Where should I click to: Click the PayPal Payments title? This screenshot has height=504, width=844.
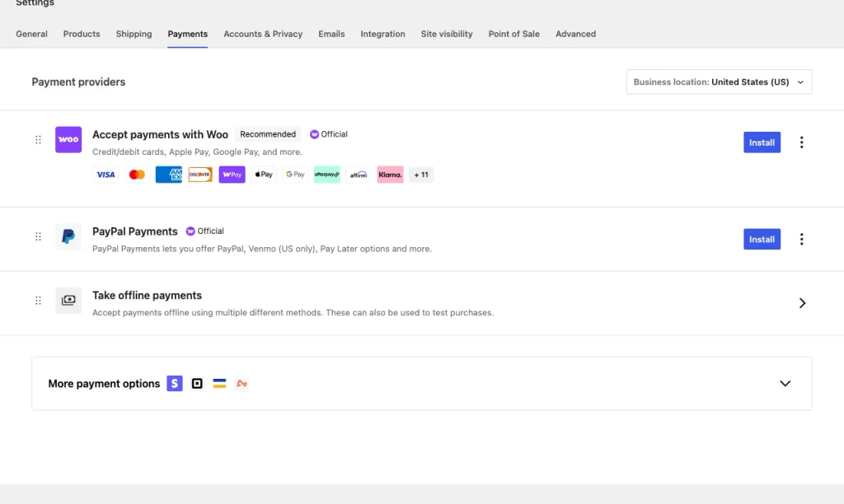coord(134,231)
